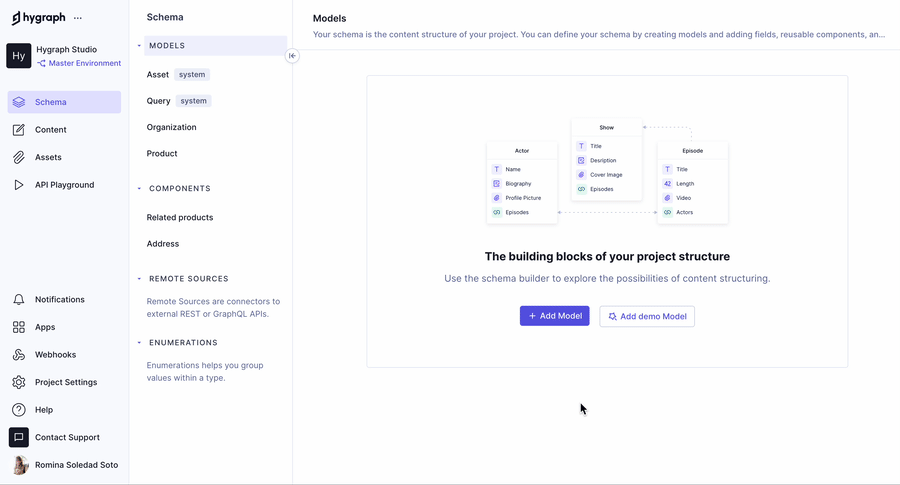Click the Apps grid icon
Viewport: 900px width, 485px height.
(x=19, y=327)
